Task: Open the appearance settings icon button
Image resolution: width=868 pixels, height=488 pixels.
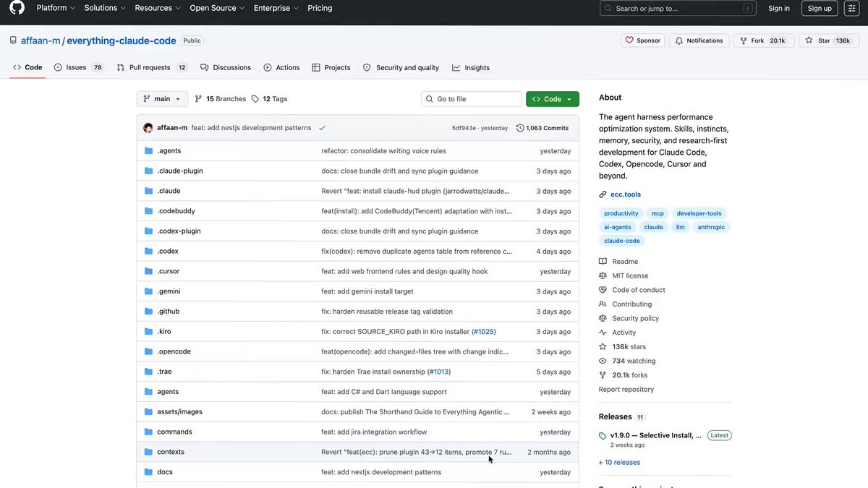Action: (x=851, y=8)
